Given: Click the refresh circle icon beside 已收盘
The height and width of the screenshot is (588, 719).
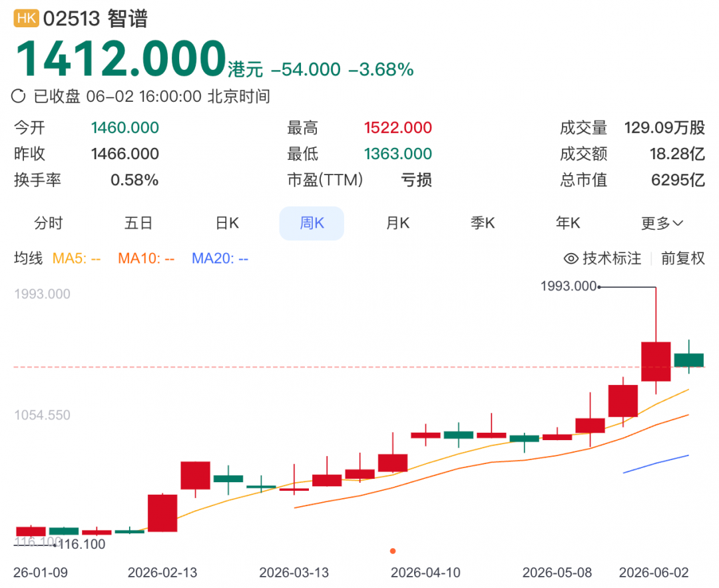Looking at the screenshot, I should click(19, 97).
